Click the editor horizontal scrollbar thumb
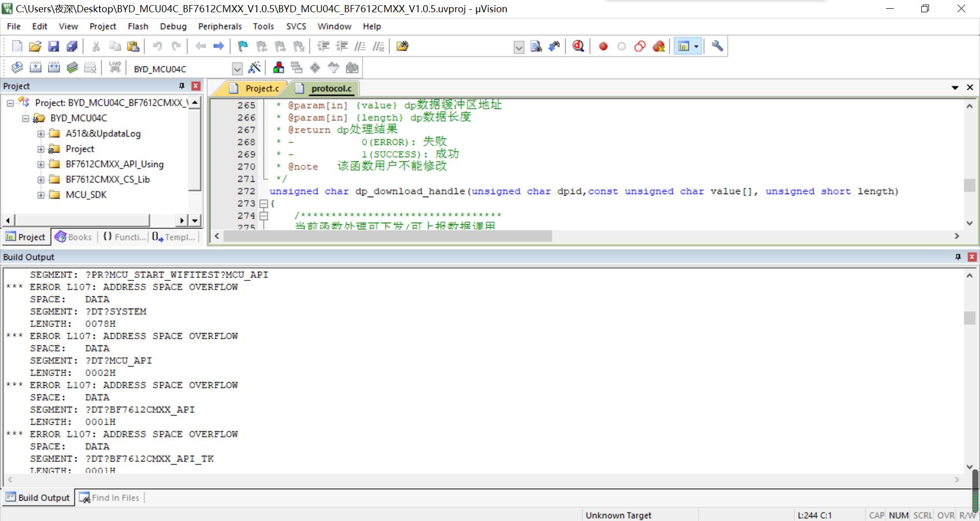 387,236
